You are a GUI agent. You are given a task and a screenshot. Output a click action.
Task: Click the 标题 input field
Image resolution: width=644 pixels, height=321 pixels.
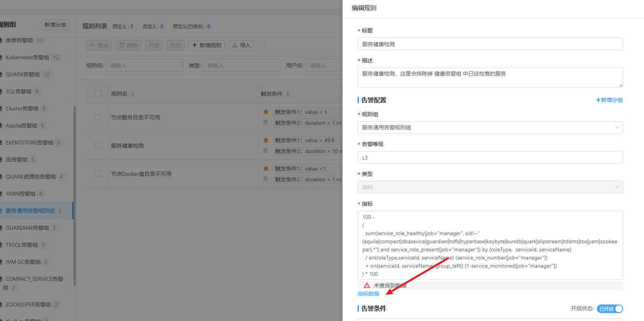[x=490, y=44]
